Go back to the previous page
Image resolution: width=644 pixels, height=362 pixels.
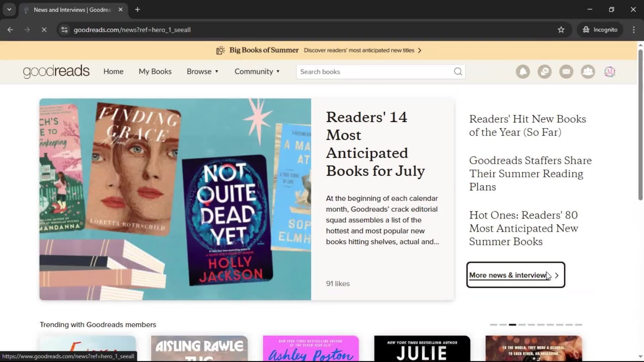[x=10, y=30]
